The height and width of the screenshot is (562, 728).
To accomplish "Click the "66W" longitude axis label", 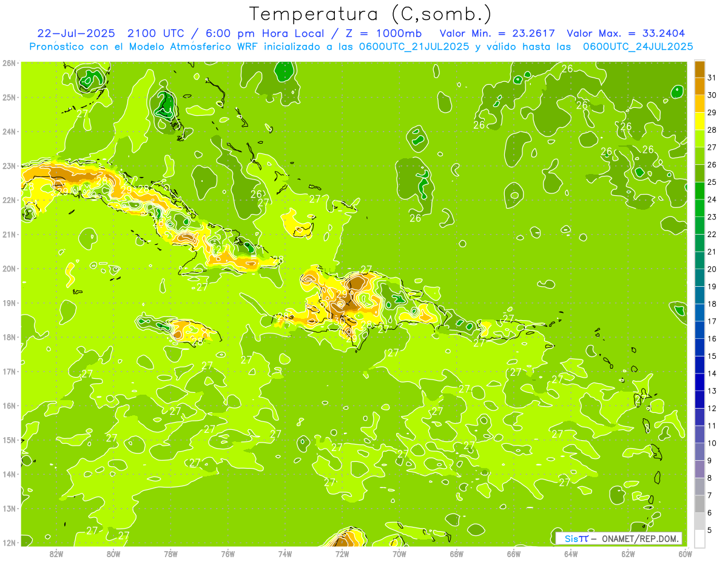I will [x=514, y=554].
